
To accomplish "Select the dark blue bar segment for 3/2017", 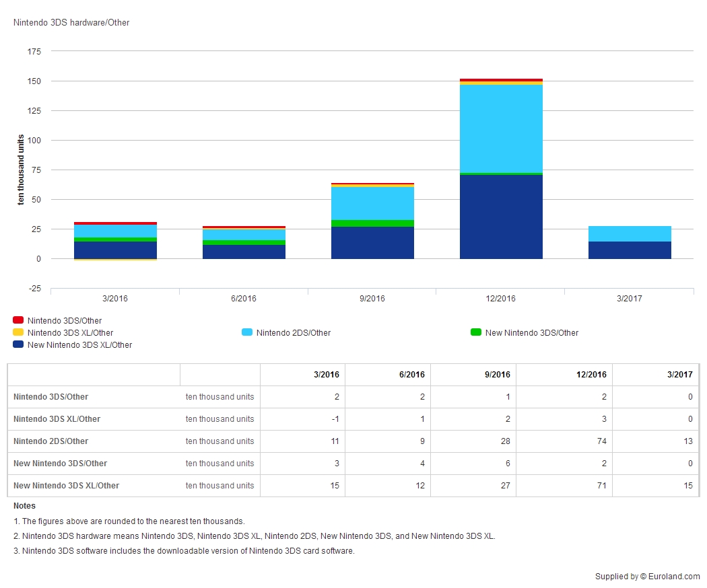I will pyautogui.click(x=630, y=250).
